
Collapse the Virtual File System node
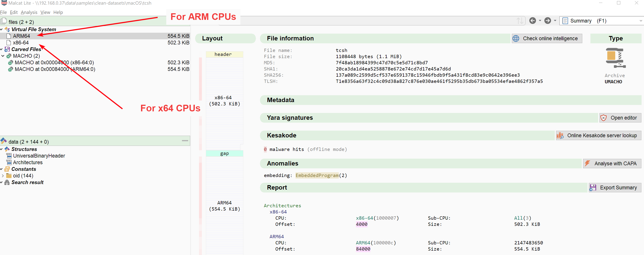(x=2, y=29)
